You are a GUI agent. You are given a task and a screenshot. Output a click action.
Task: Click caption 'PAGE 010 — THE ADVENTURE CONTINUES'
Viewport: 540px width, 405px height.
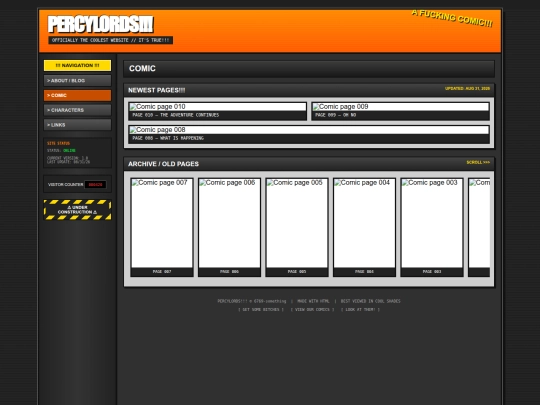coord(176,115)
